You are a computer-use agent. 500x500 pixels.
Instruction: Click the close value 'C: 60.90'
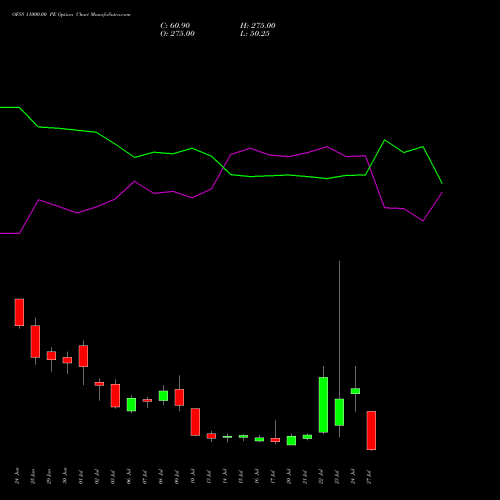coord(175,26)
